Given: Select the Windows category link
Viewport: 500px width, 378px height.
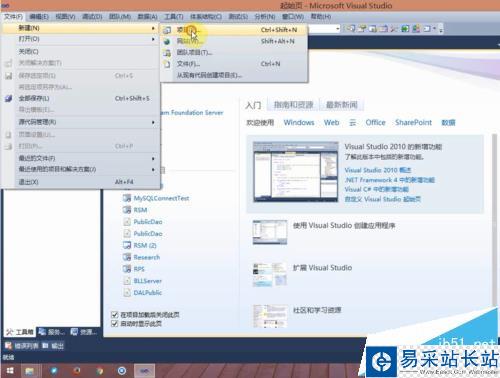Looking at the screenshot, I should (299, 123).
